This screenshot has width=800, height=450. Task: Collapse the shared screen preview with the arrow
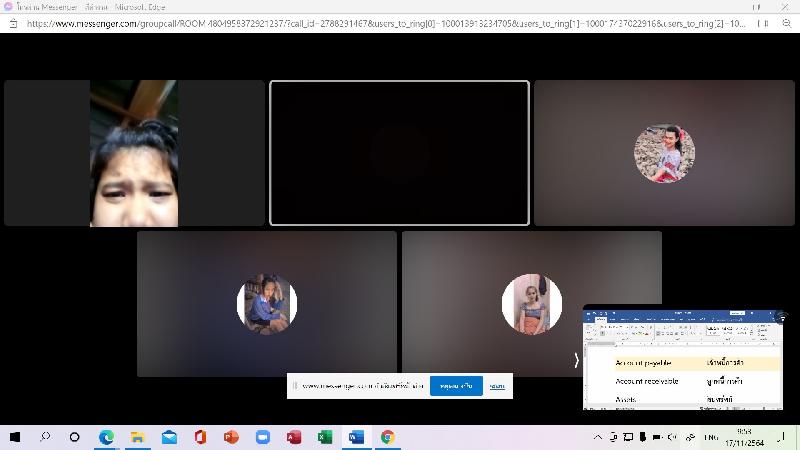[576, 360]
